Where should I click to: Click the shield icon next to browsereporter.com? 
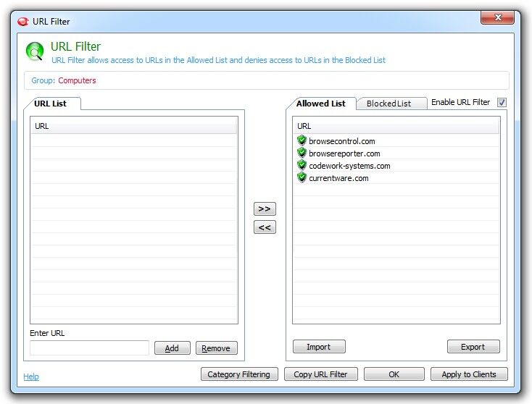(x=302, y=153)
